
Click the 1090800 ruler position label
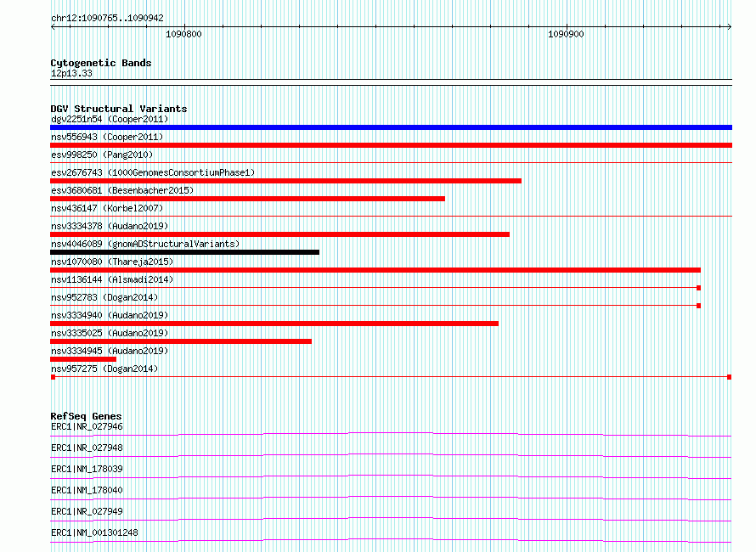click(x=183, y=34)
